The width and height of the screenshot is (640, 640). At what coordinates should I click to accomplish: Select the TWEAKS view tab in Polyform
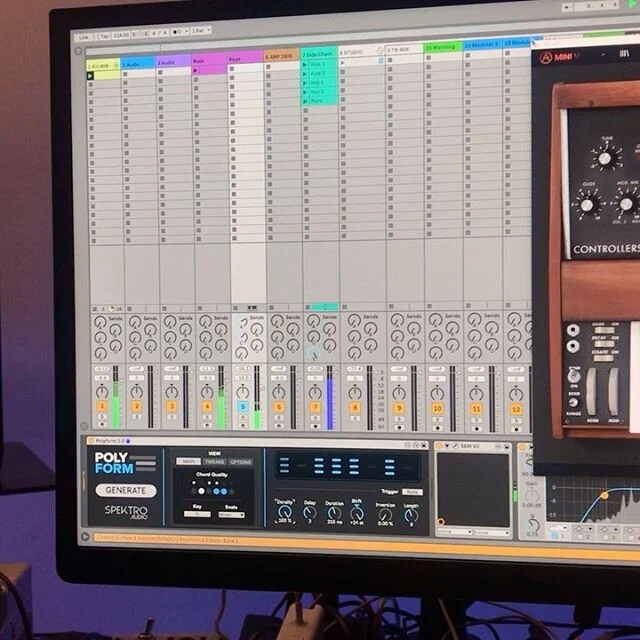(x=215, y=462)
